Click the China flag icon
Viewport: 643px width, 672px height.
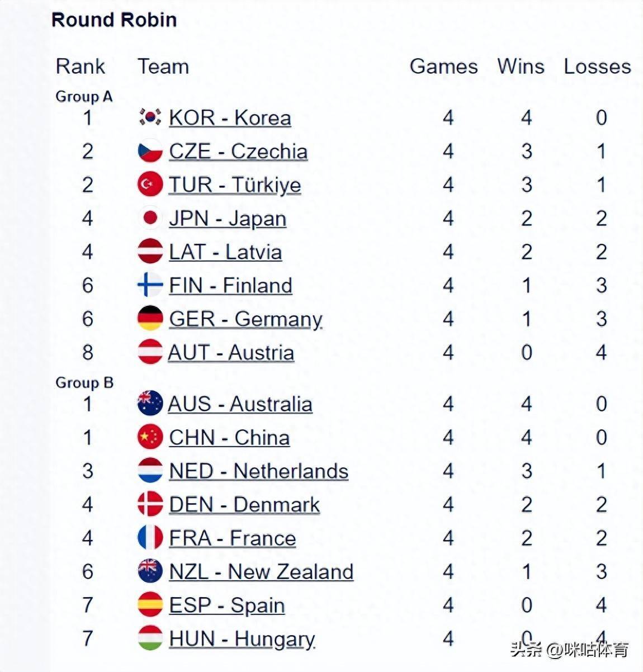click(x=150, y=437)
